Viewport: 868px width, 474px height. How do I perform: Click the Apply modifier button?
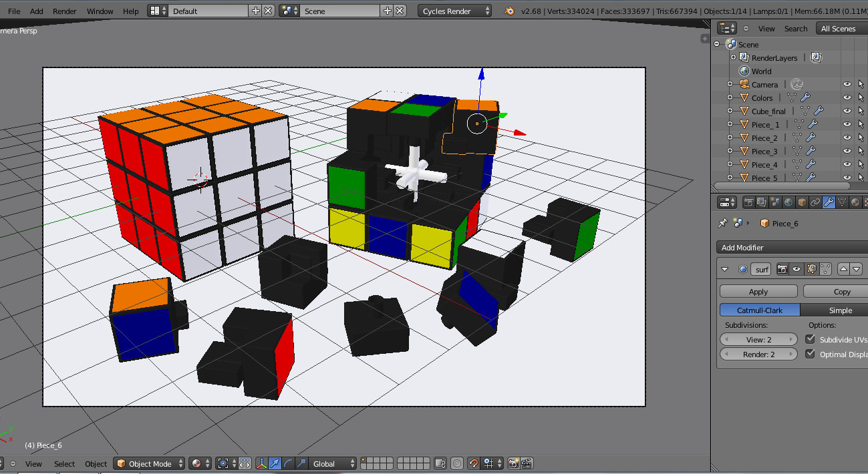point(758,292)
